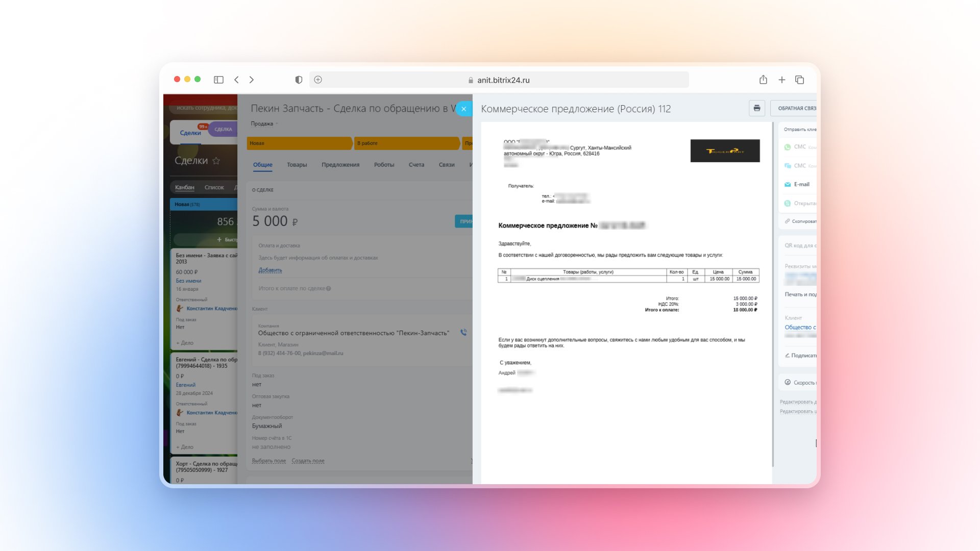Star the Сделки page as favorite
The height and width of the screenshot is (551, 980).
click(216, 161)
